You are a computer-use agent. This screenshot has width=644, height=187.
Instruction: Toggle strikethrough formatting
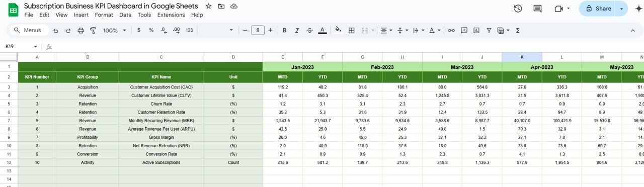pyautogui.click(x=309, y=31)
